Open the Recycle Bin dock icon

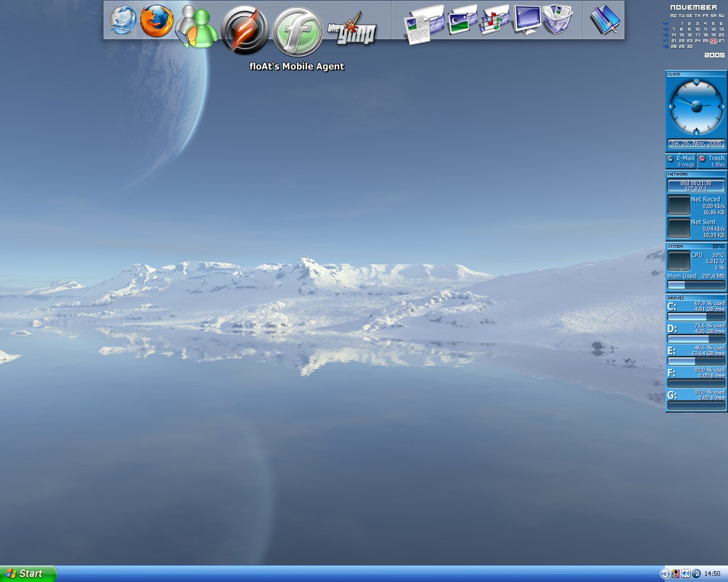pos(558,20)
